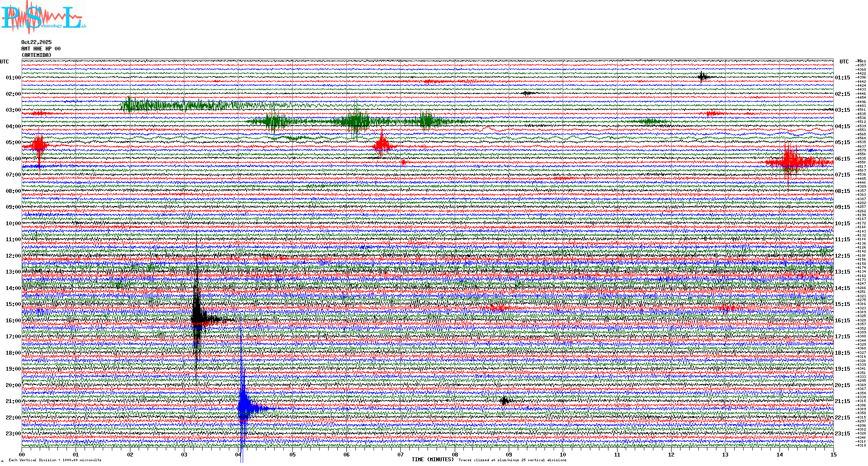Click the 21:15 time label on right
The image size is (868, 466).
842,401
